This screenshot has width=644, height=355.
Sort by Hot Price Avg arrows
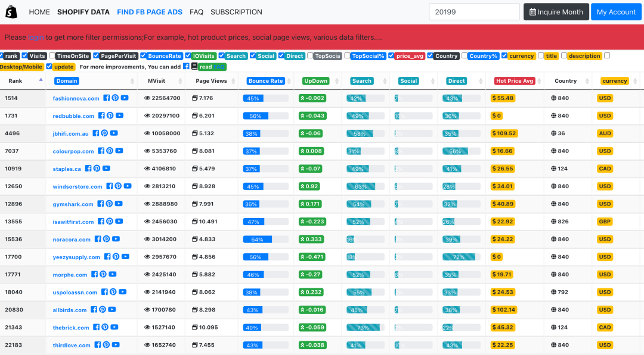coord(539,81)
